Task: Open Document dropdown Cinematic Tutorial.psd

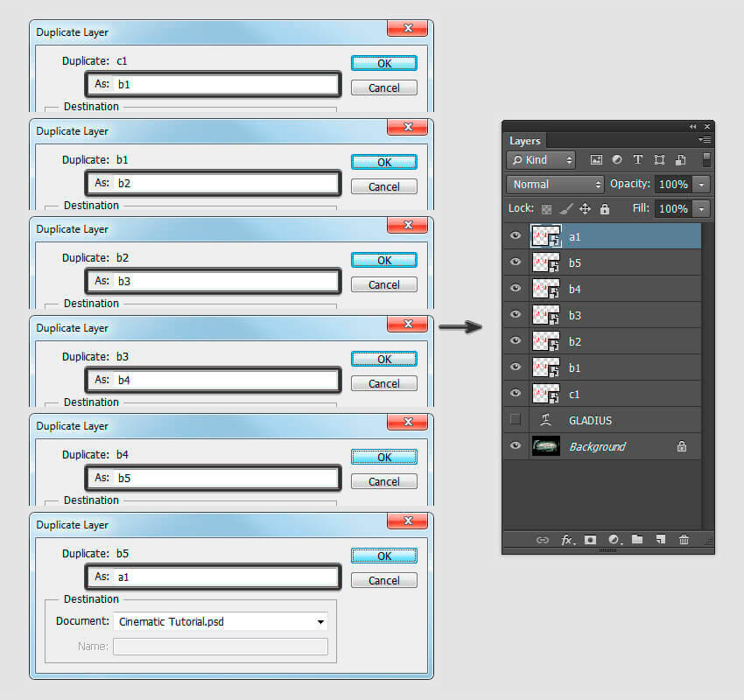Action: pyautogui.click(x=221, y=621)
